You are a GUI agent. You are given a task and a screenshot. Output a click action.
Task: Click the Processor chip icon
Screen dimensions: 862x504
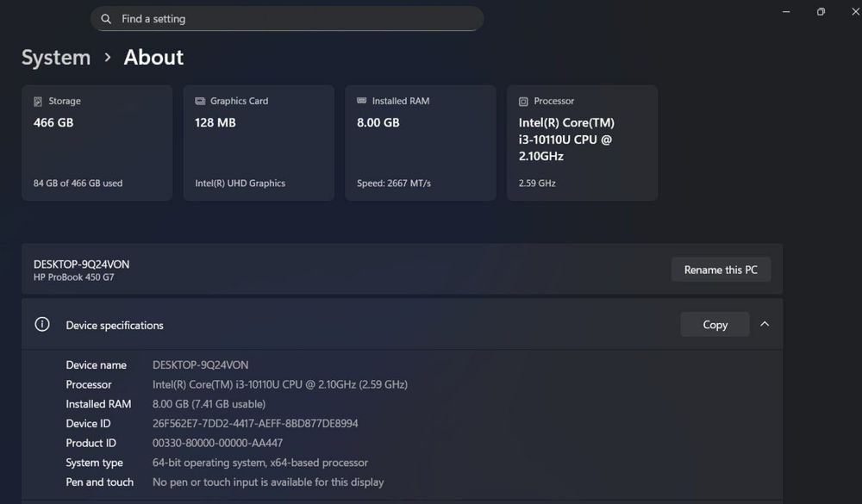point(523,102)
